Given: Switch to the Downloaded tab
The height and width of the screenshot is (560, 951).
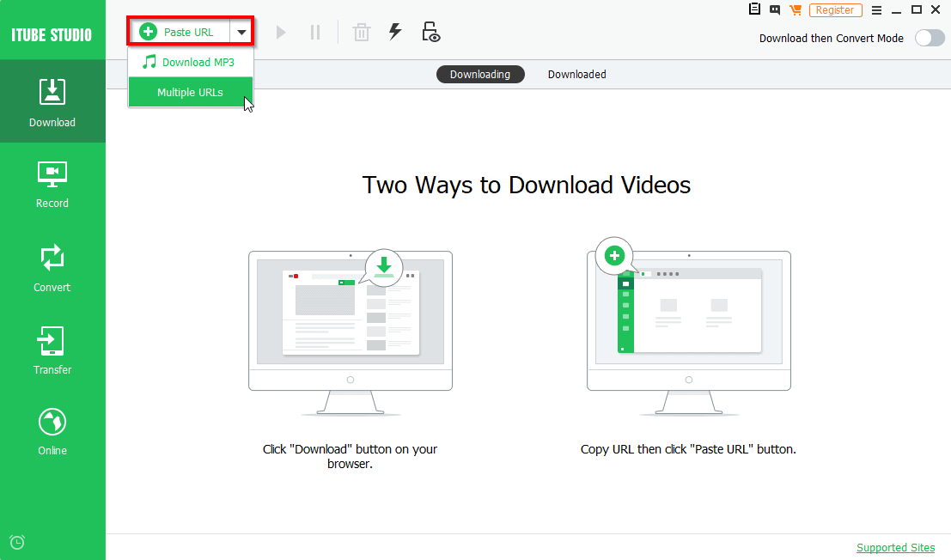Looking at the screenshot, I should click(576, 74).
